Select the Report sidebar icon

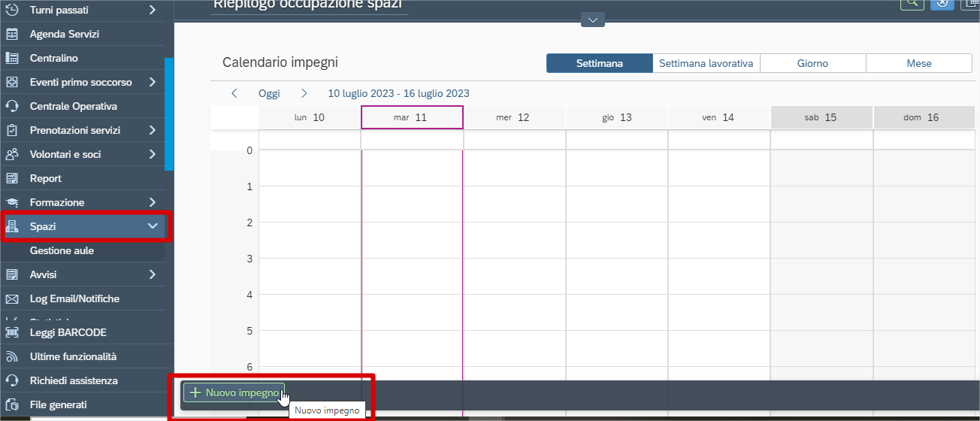[x=12, y=178]
